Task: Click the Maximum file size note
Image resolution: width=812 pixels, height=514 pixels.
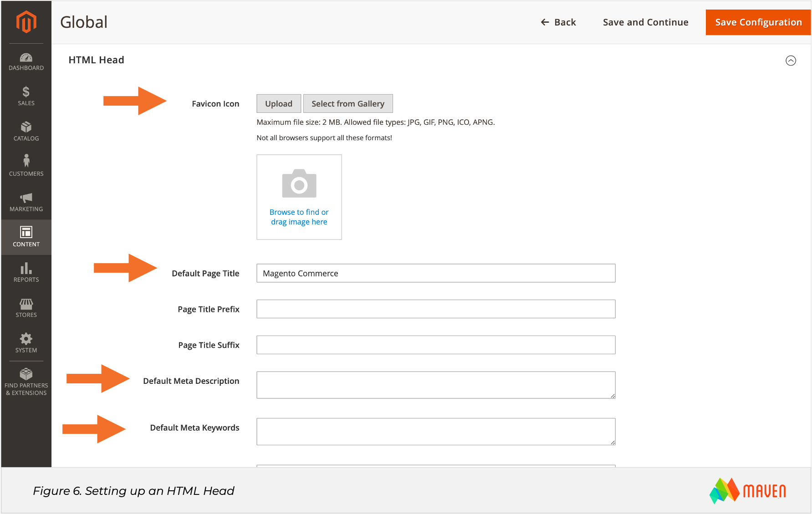Action: click(x=376, y=122)
